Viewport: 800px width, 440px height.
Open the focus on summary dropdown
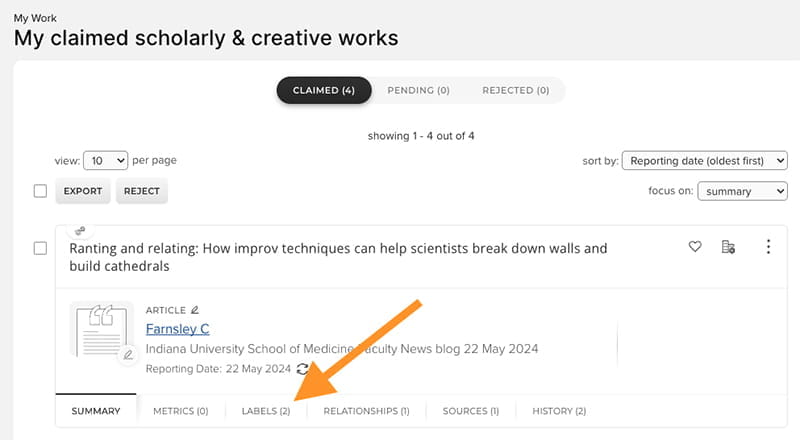point(742,191)
